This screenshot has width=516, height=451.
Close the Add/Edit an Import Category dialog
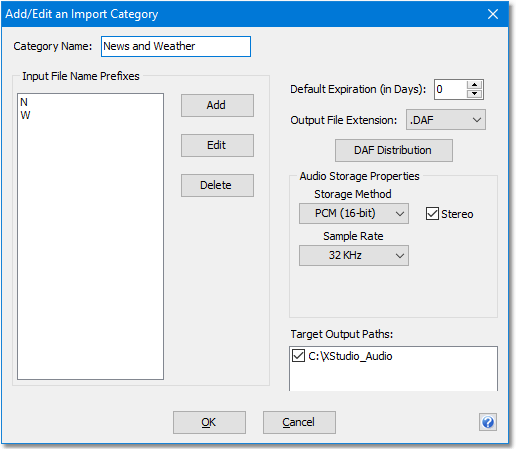coord(493,14)
